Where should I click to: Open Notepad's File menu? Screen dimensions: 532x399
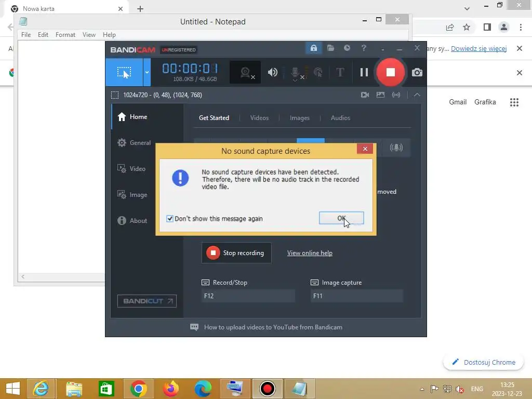click(x=26, y=35)
